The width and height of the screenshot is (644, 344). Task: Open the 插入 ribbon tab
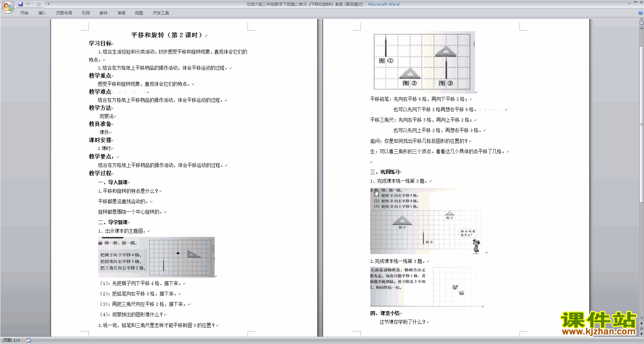(x=42, y=13)
